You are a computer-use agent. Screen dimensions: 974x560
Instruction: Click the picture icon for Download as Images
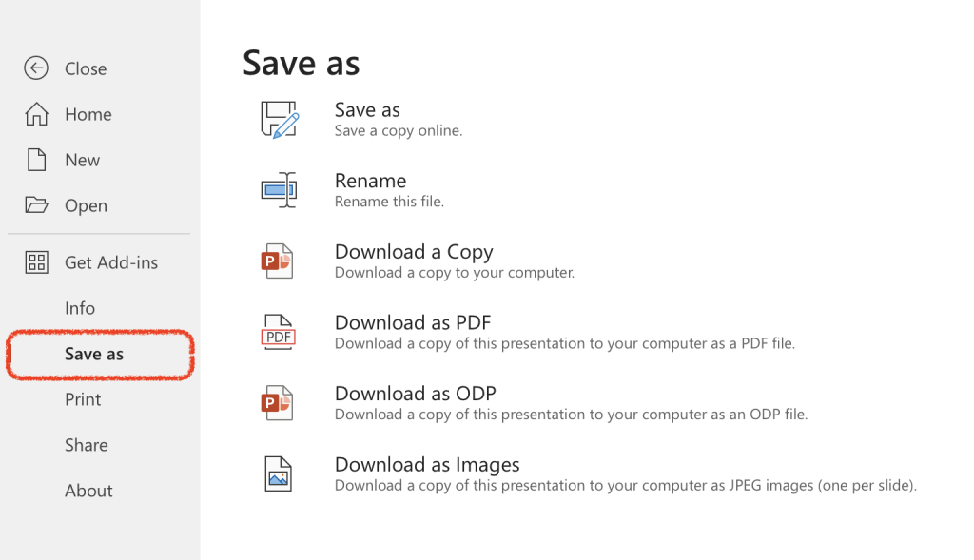278,473
